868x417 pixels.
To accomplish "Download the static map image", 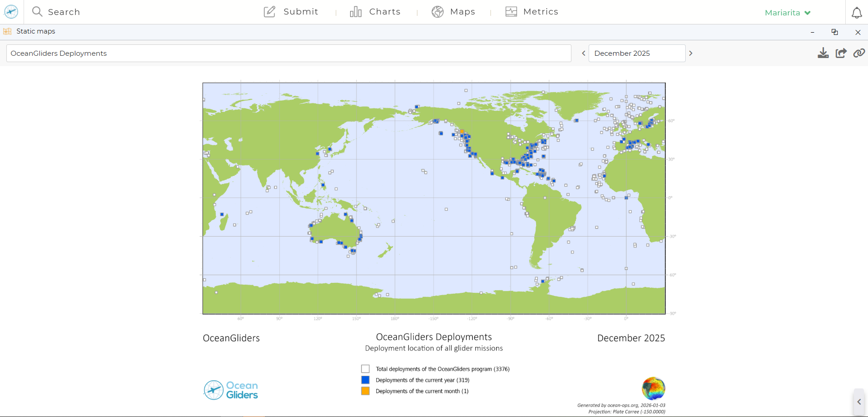I will pyautogui.click(x=823, y=53).
